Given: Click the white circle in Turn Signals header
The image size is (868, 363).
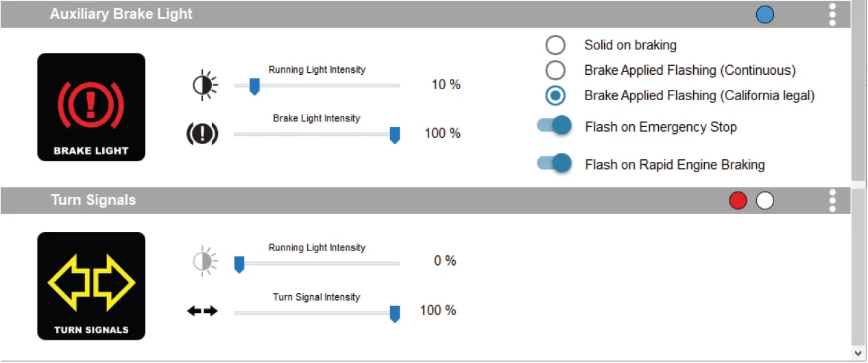Looking at the screenshot, I should click(x=764, y=200).
